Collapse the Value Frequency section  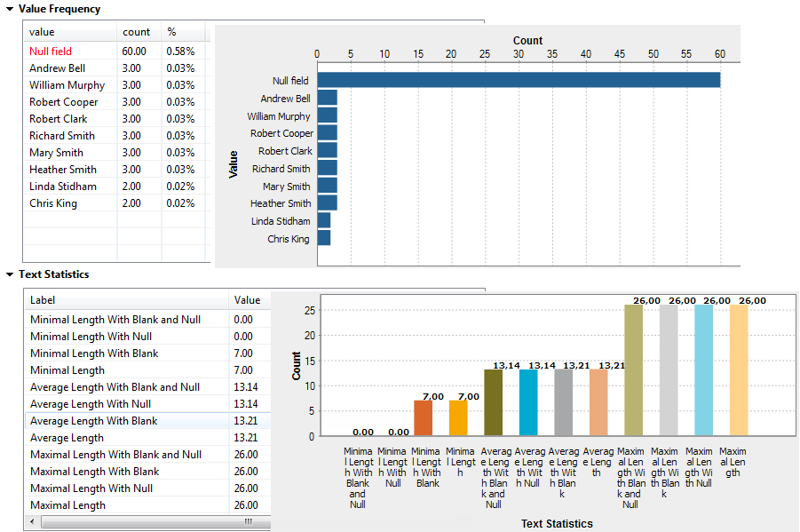(x=9, y=9)
